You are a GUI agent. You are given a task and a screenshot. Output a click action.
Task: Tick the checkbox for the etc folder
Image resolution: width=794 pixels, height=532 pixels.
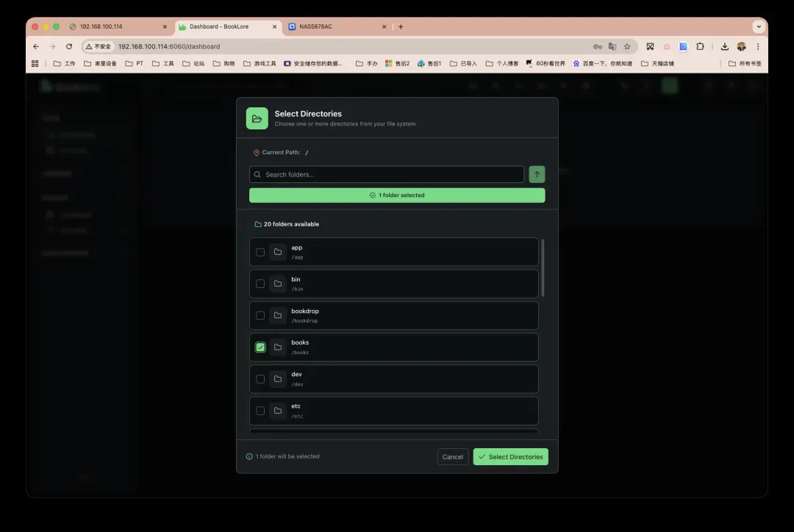(x=260, y=411)
